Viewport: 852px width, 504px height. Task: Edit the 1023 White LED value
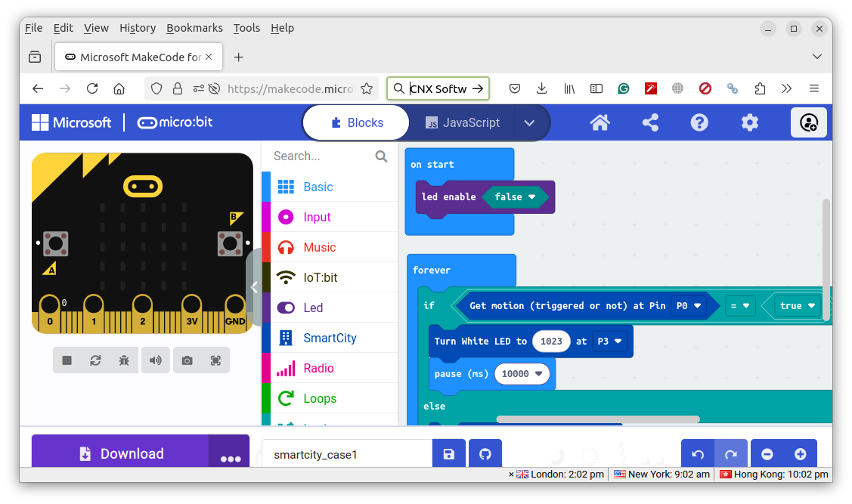click(551, 341)
